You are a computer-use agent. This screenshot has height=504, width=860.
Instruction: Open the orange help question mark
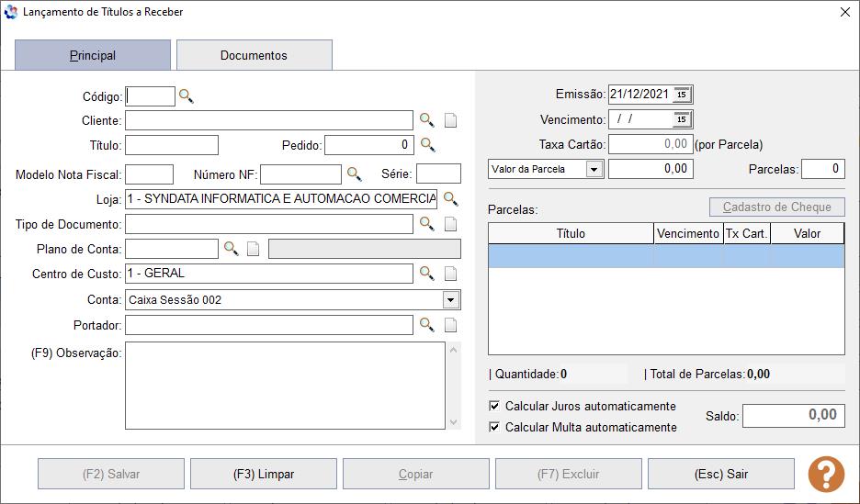pyautogui.click(x=826, y=474)
